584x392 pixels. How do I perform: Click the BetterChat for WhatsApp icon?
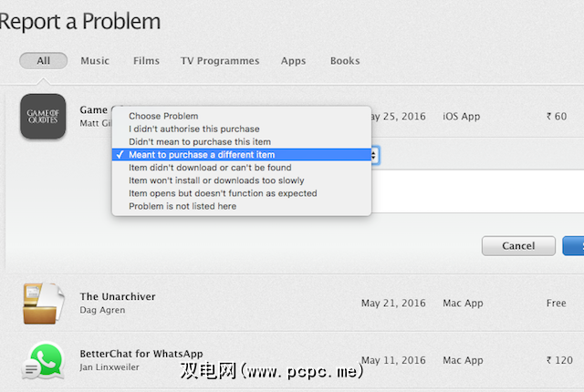click(42, 360)
